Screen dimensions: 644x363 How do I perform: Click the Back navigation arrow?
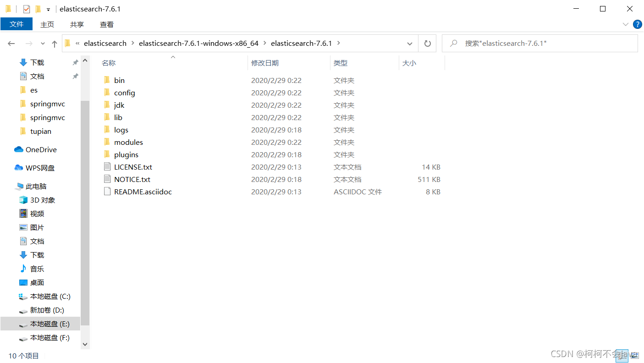[x=11, y=44]
